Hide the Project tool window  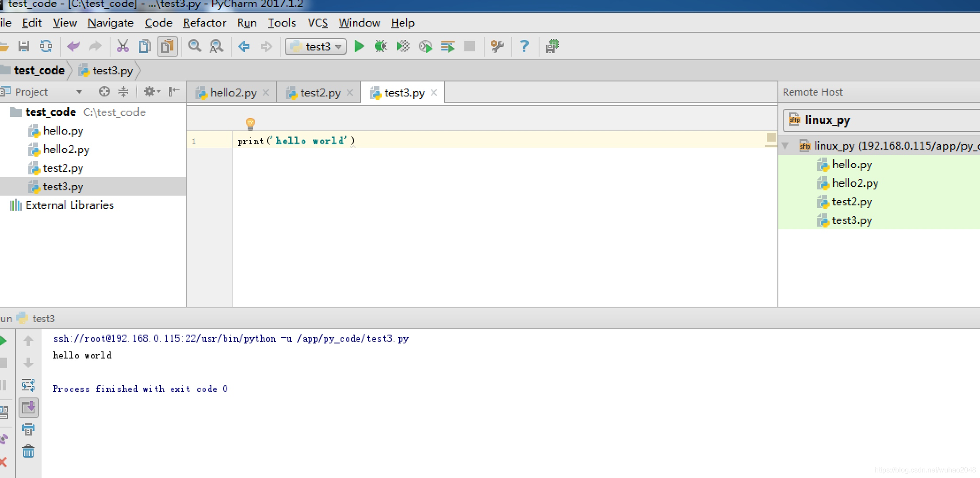coord(174,92)
